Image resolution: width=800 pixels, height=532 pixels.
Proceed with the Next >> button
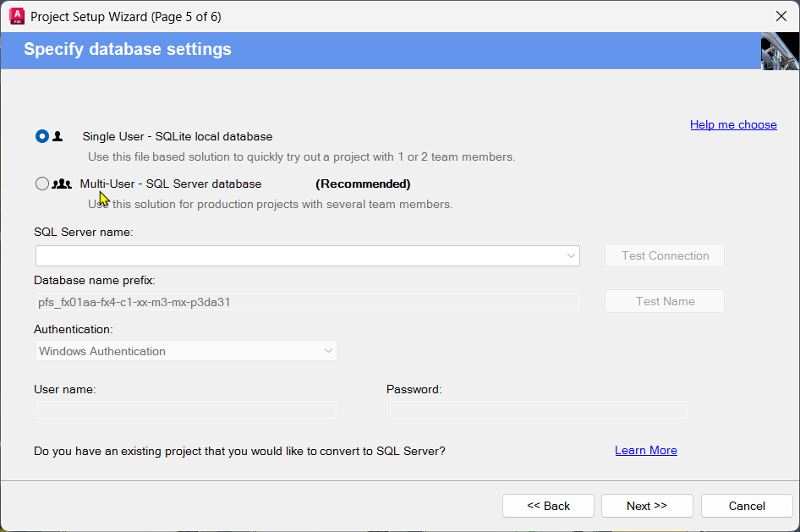click(x=647, y=506)
